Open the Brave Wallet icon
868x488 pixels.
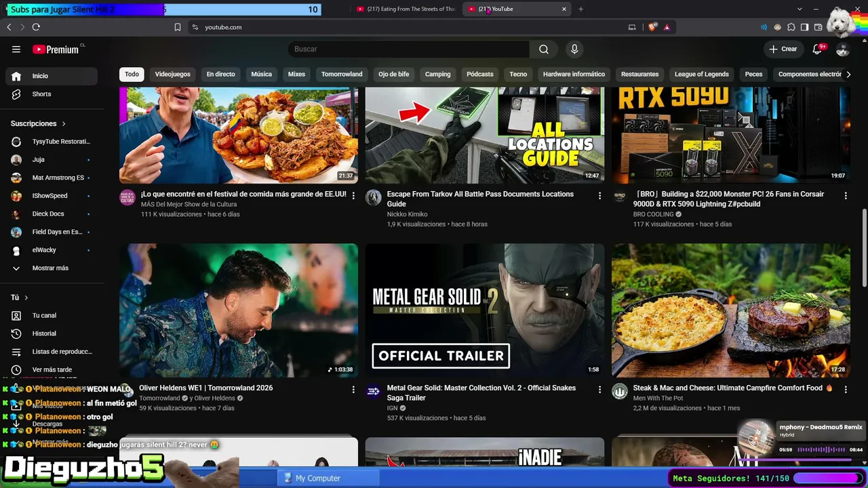tap(818, 27)
